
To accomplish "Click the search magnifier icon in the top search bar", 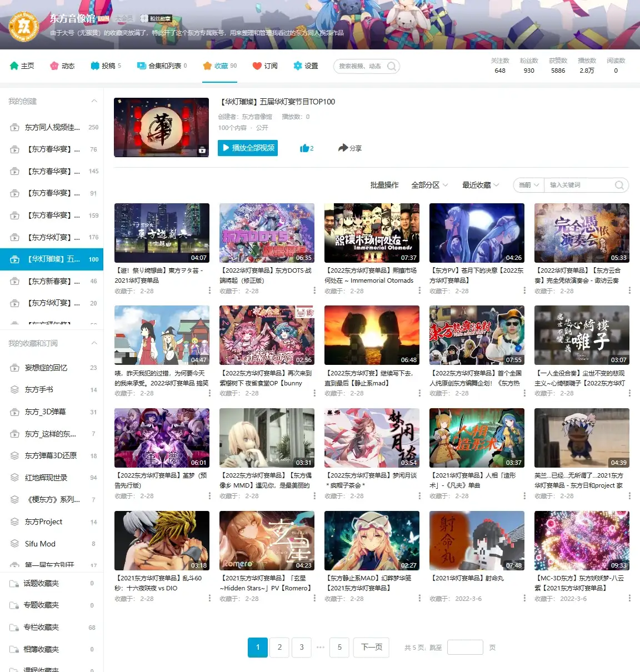I will [x=392, y=66].
